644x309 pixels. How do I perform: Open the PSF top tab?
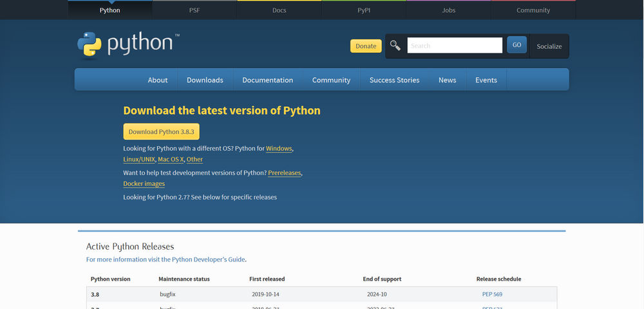[x=194, y=10]
